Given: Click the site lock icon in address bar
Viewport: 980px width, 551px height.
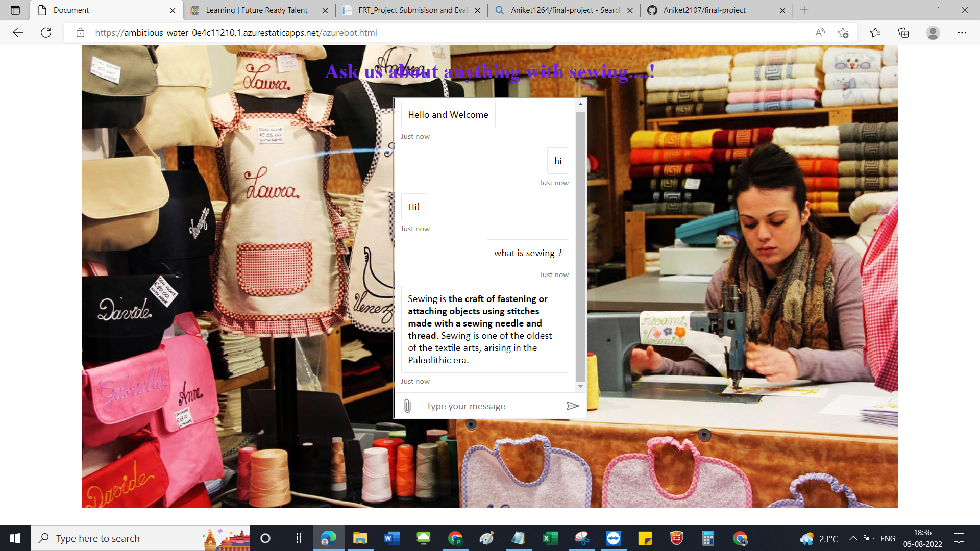Looking at the screenshot, I should pos(80,33).
